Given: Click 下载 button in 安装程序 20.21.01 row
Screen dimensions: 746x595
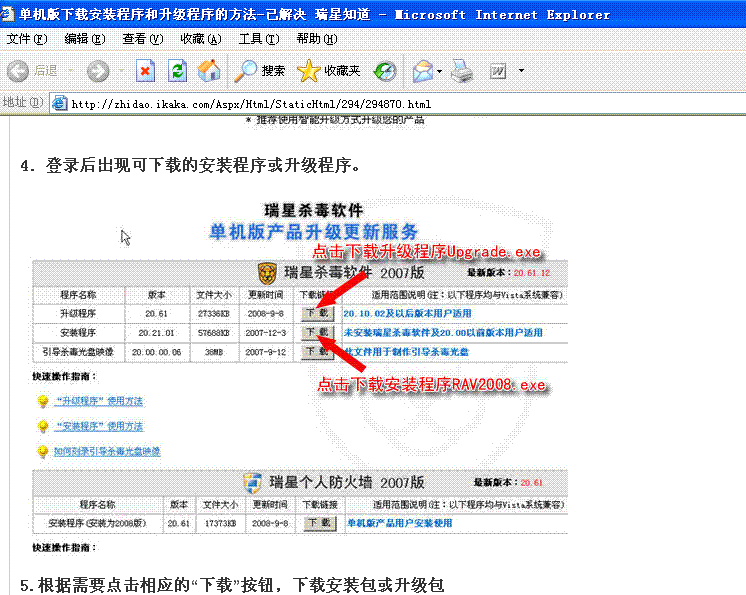Looking at the screenshot, I should click(x=318, y=332).
